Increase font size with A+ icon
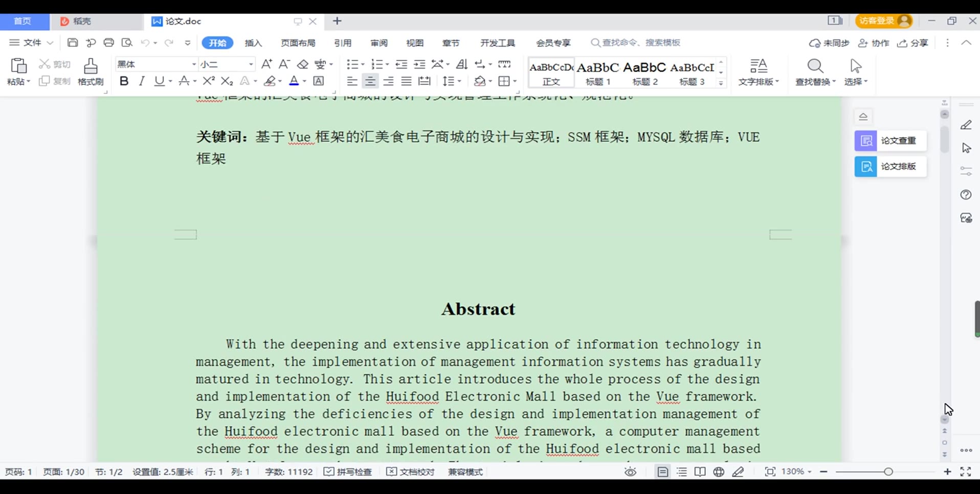The width and height of the screenshot is (980, 494). [266, 64]
